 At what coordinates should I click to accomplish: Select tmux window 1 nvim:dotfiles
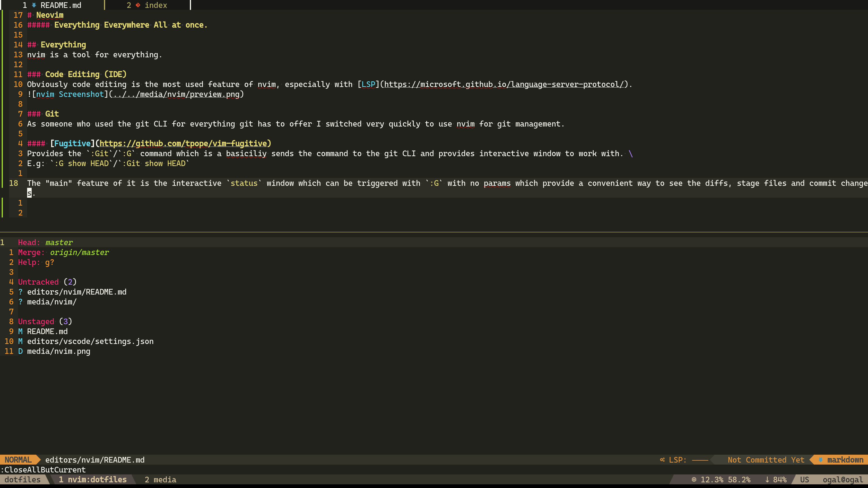(x=93, y=480)
